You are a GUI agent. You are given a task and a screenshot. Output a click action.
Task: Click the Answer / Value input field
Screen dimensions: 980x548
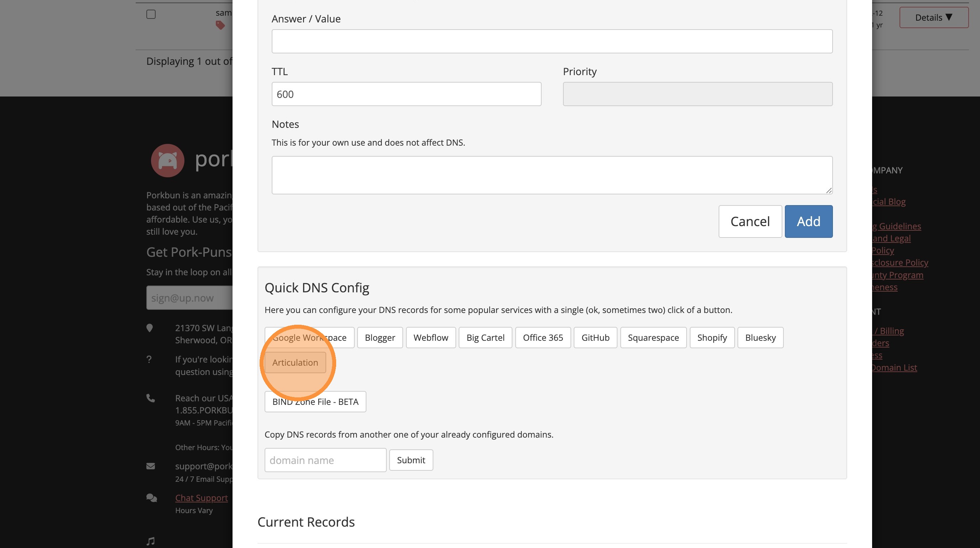(x=552, y=41)
